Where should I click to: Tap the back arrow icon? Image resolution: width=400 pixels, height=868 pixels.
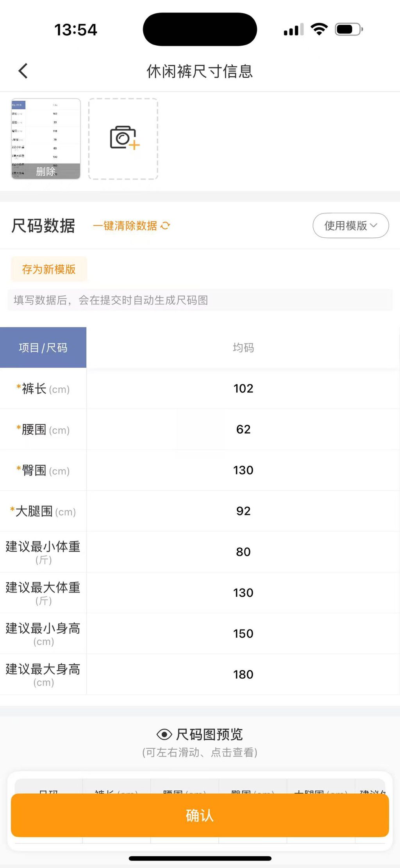[x=23, y=71]
